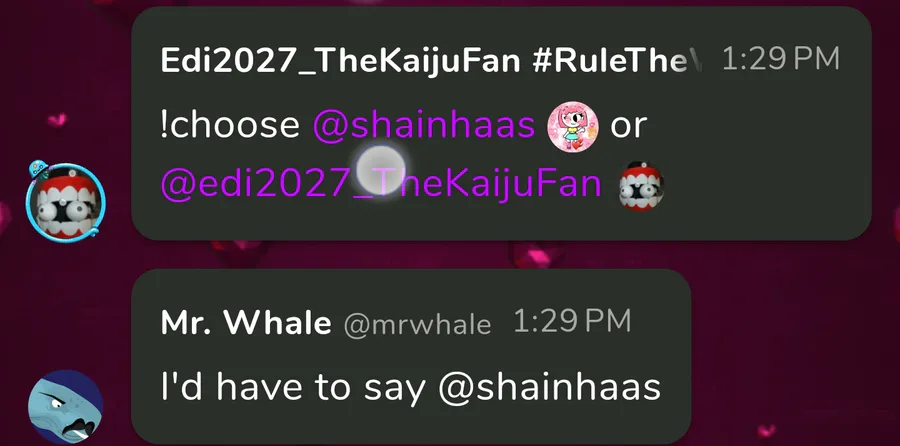Click the 1:29 PM timestamp on Mr. Whale's message
Viewport: 900px width, 446px height.
[572, 322]
